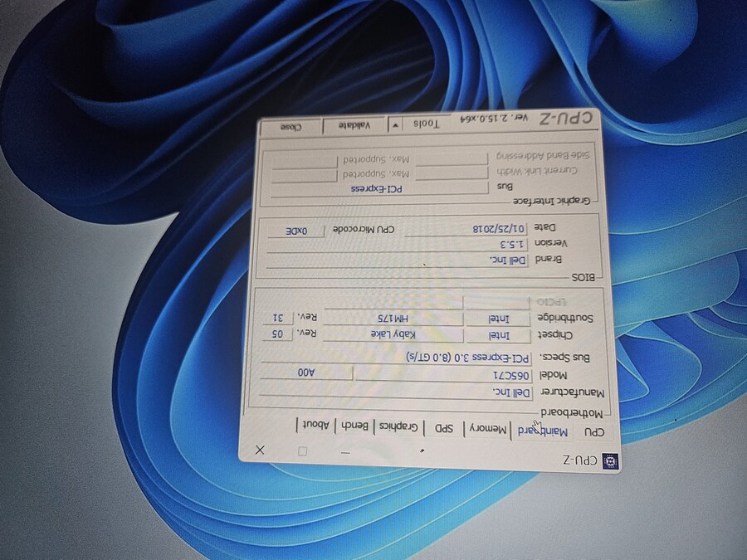The height and width of the screenshot is (560, 747).
Task: Select the Mainboard tab
Action: [542, 431]
